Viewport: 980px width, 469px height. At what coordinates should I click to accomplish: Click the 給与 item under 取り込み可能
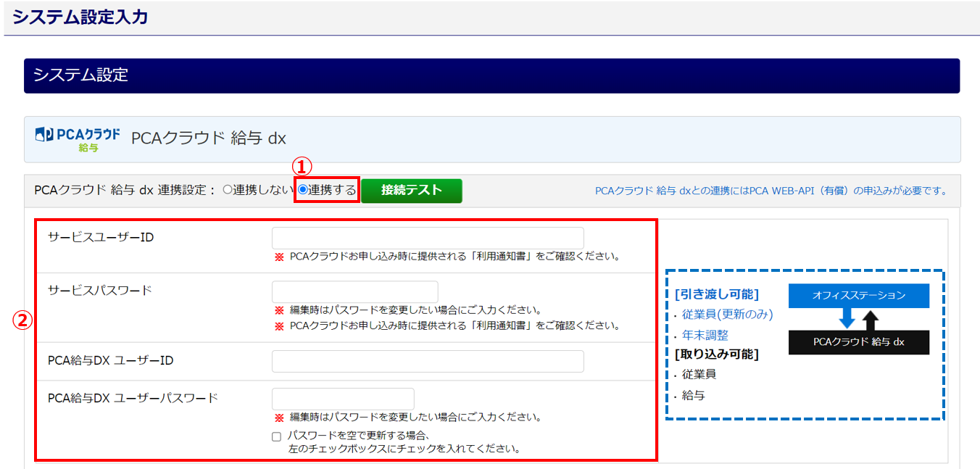coord(694,395)
